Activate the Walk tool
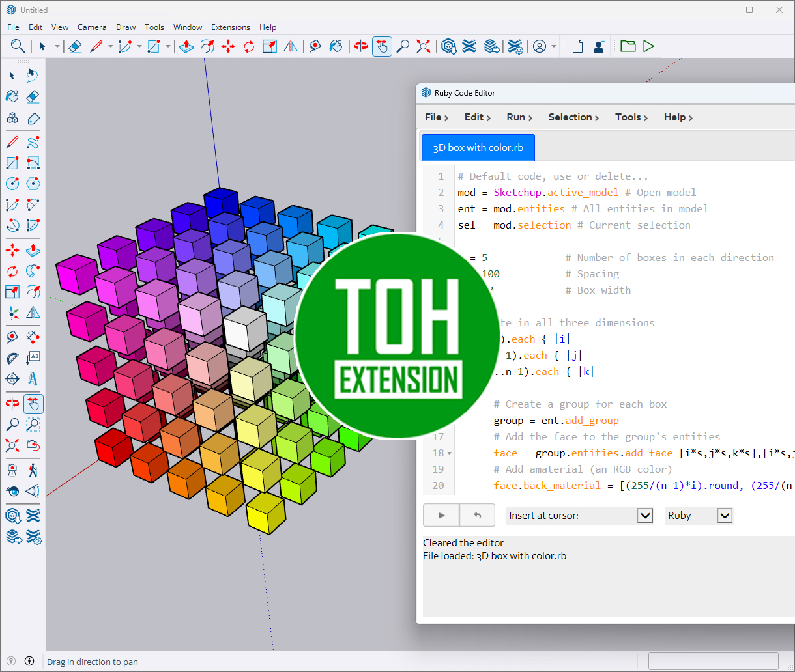The height and width of the screenshot is (672, 795). (x=33, y=469)
